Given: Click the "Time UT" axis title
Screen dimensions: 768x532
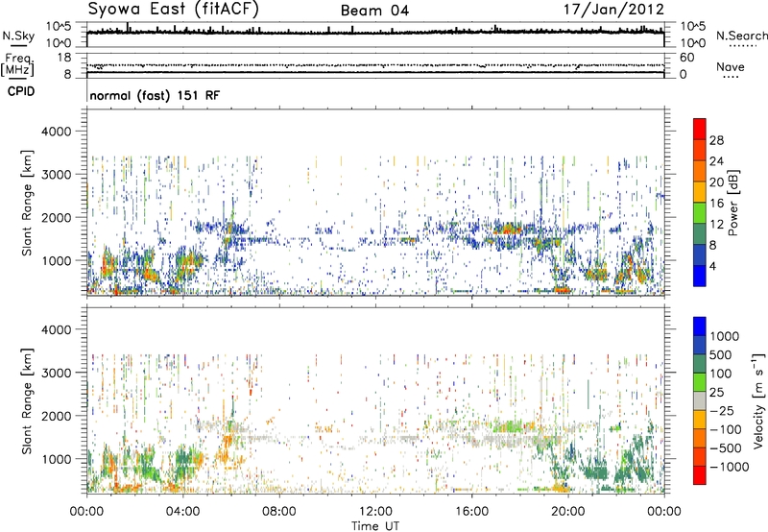Looking at the screenshot, I should pos(375,526).
